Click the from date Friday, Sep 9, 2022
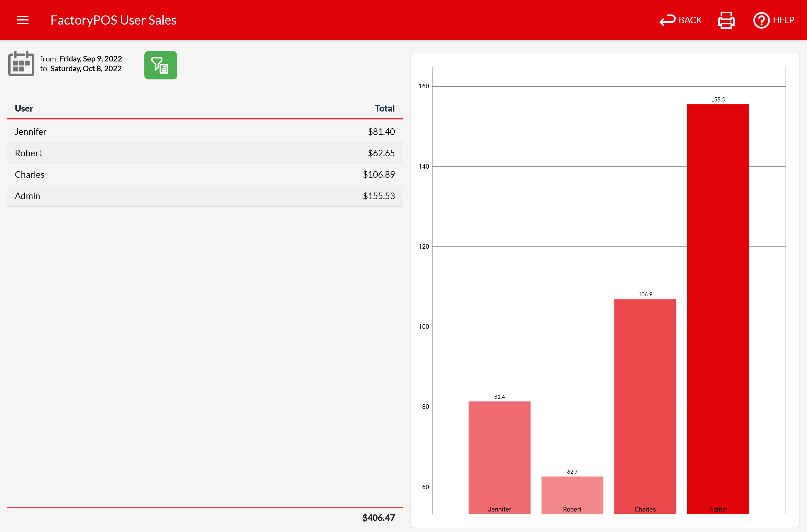The width and height of the screenshot is (807, 532). pos(90,59)
